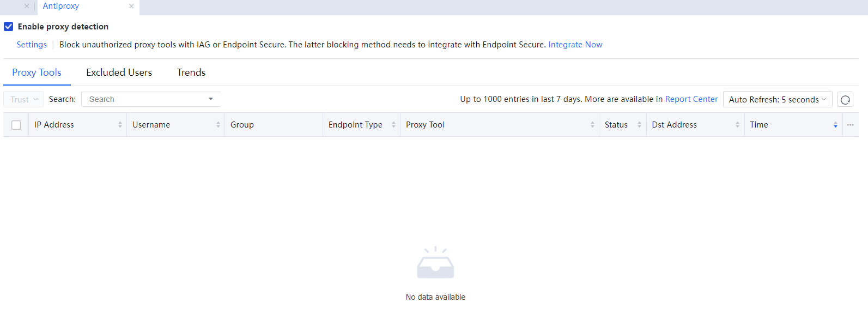
Task: Sort by Dst Address column arrows
Action: tap(737, 125)
